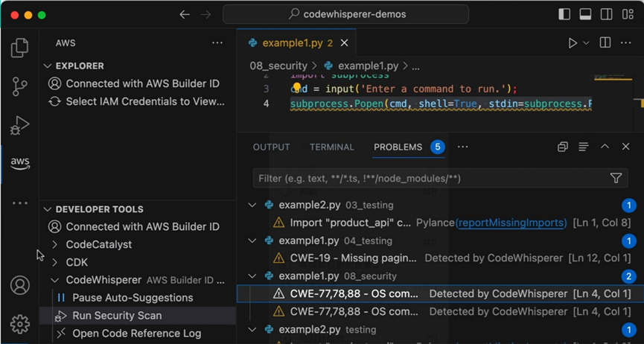Collapse the CodeWhisperer node
Image resolution: width=644 pixels, height=344 pixels.
point(54,280)
